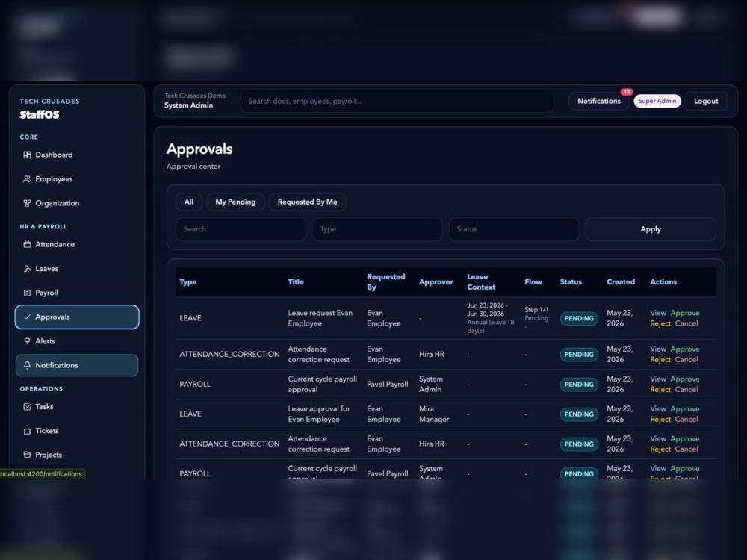Click the Projects folder icon

coord(27,455)
